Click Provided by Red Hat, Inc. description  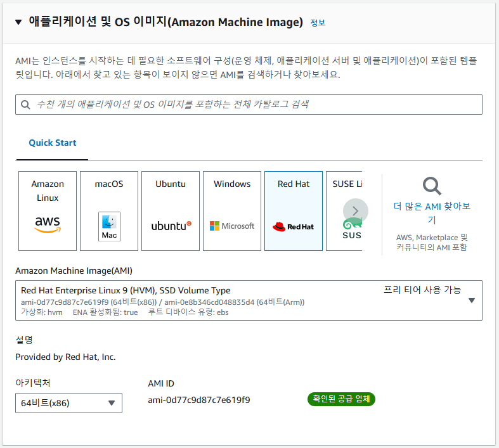65,357
